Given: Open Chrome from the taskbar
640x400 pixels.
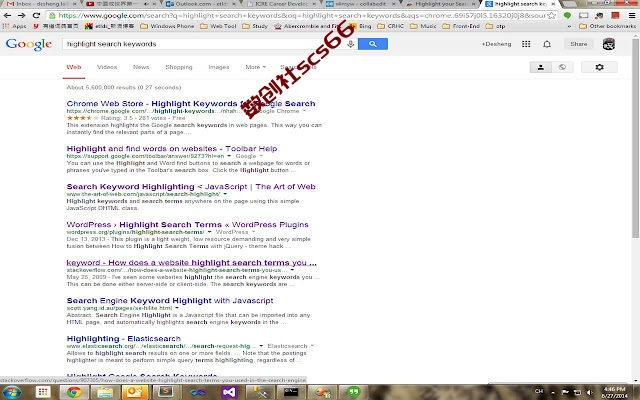Looking at the screenshot, I should click(74, 392).
